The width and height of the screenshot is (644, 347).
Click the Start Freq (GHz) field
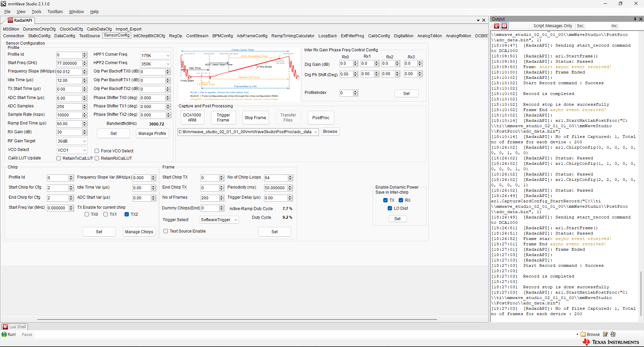69,63
